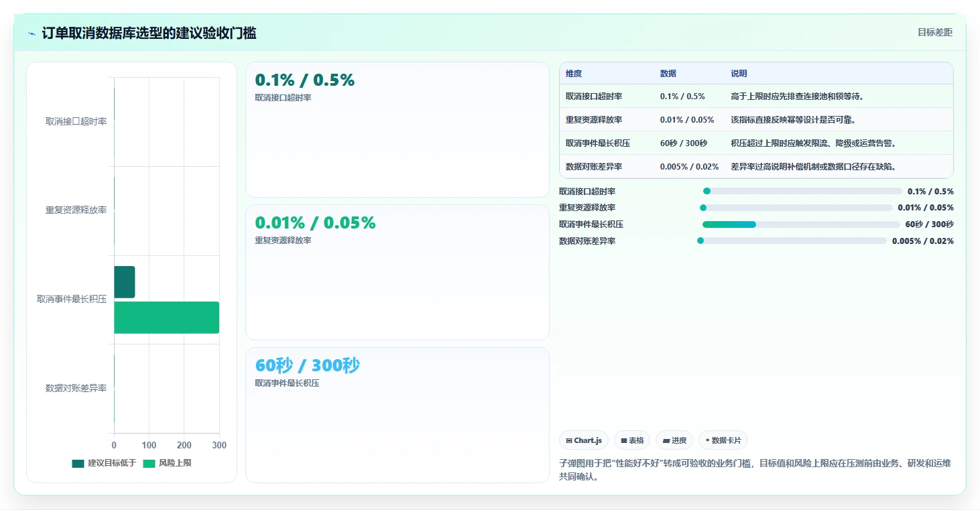This screenshot has width=980, height=510.
Task: Open the 0.1% / 0.5% data card
Action: (397, 130)
